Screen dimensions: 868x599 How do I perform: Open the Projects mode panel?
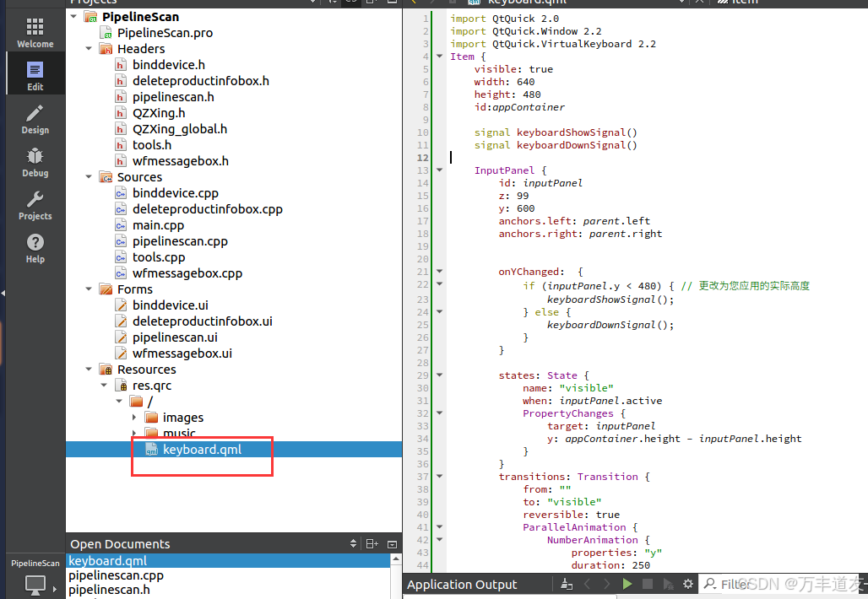[x=35, y=204]
